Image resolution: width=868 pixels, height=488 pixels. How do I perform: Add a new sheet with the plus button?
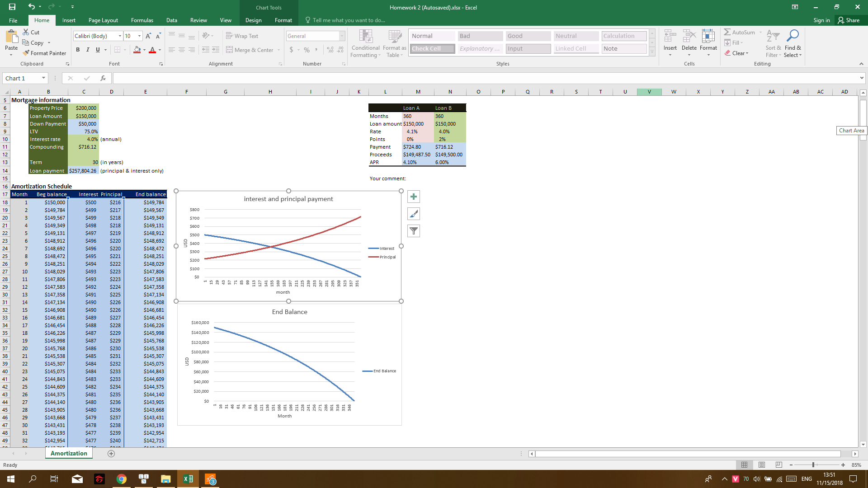[111, 453]
